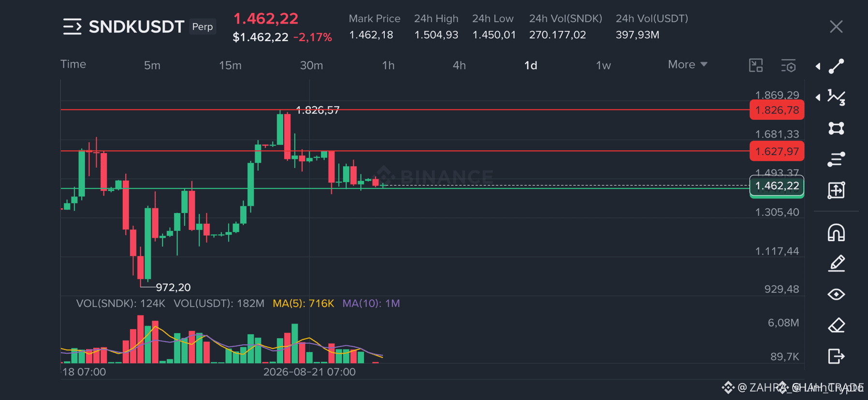Click the 24h High value 1.504,93

pos(436,35)
